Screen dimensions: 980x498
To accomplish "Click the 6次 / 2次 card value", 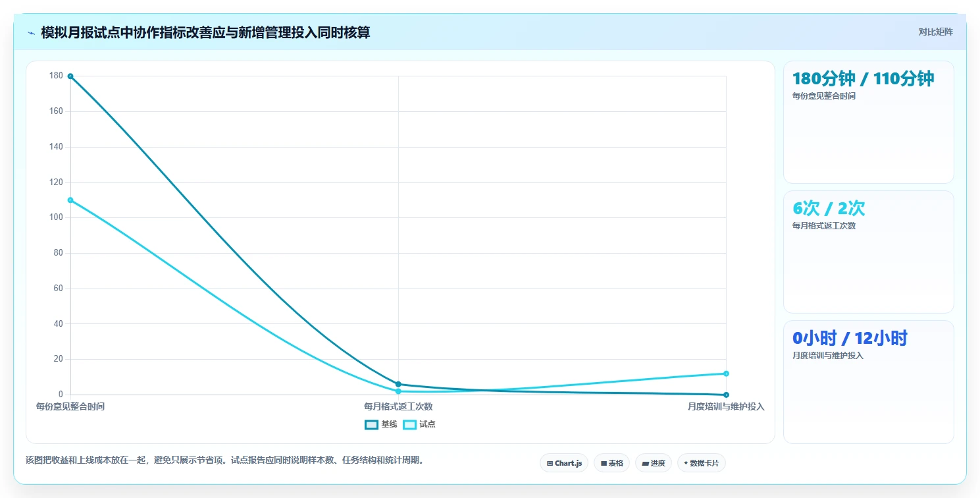I will (x=829, y=208).
